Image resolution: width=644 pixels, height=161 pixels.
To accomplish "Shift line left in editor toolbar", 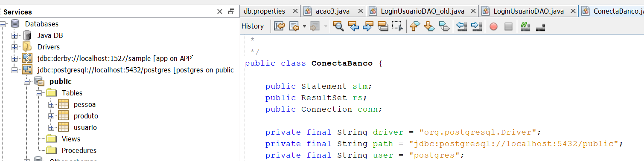I will (461, 26).
